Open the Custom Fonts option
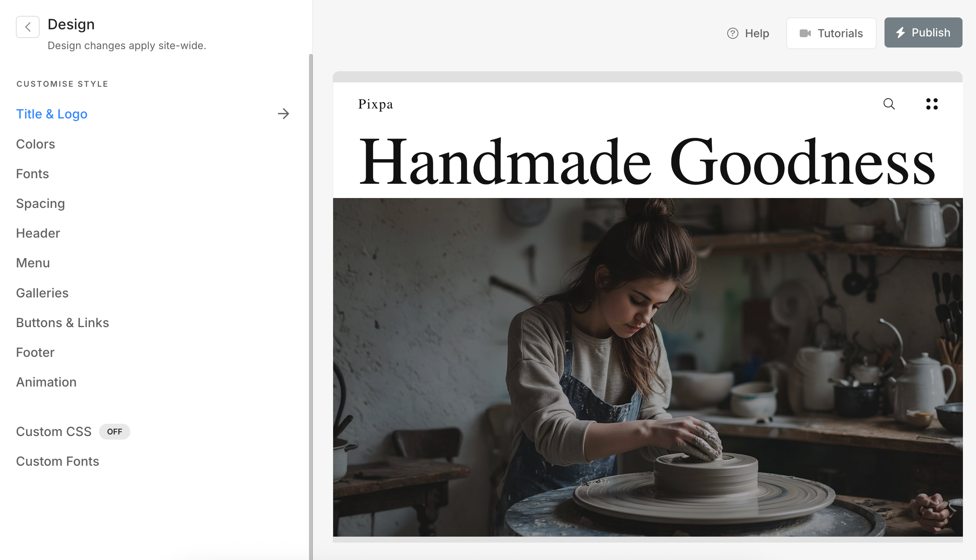The height and width of the screenshot is (560, 976). pyautogui.click(x=58, y=461)
